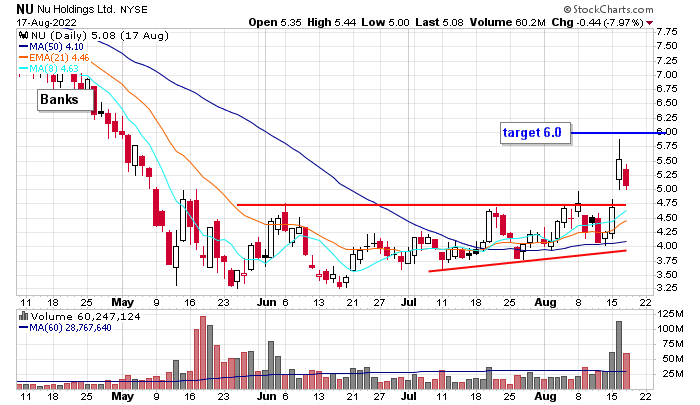Click the Jun label under the price panel
This screenshot has width=700, height=405.
(267, 302)
